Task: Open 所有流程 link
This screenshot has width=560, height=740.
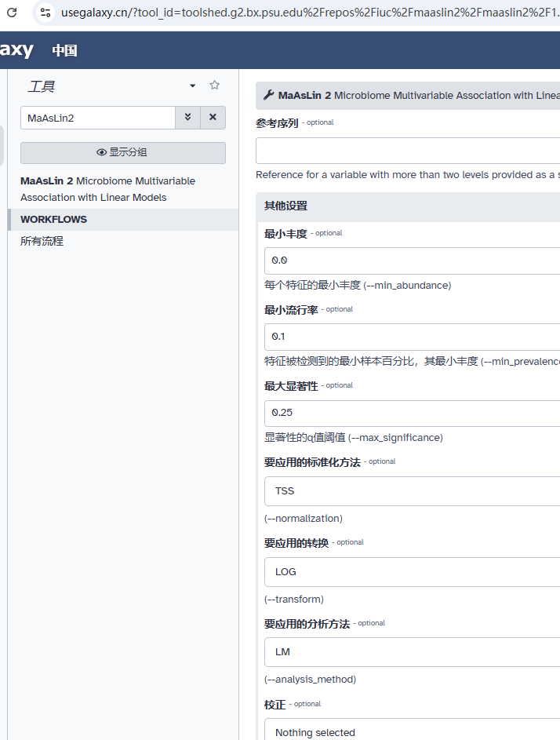Action: (x=42, y=241)
